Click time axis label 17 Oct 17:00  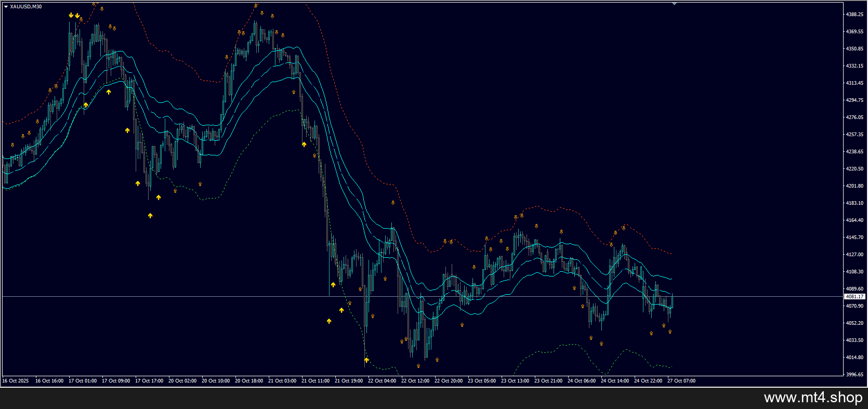149,381
